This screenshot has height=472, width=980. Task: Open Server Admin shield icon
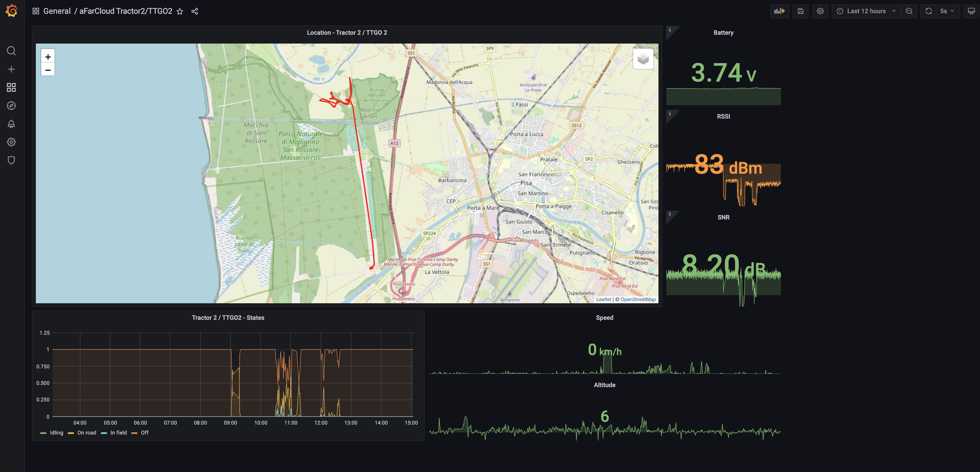click(x=11, y=160)
